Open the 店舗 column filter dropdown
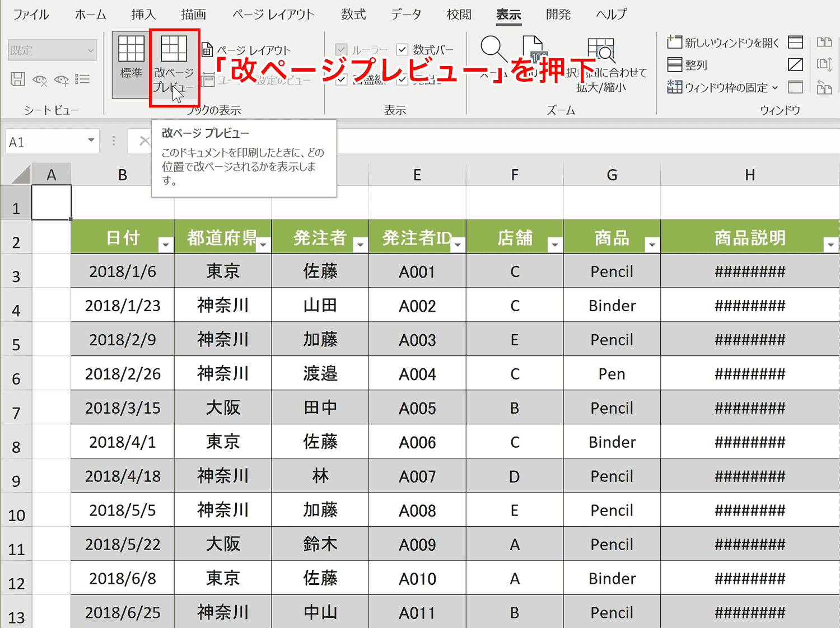840x628 pixels. click(x=554, y=245)
